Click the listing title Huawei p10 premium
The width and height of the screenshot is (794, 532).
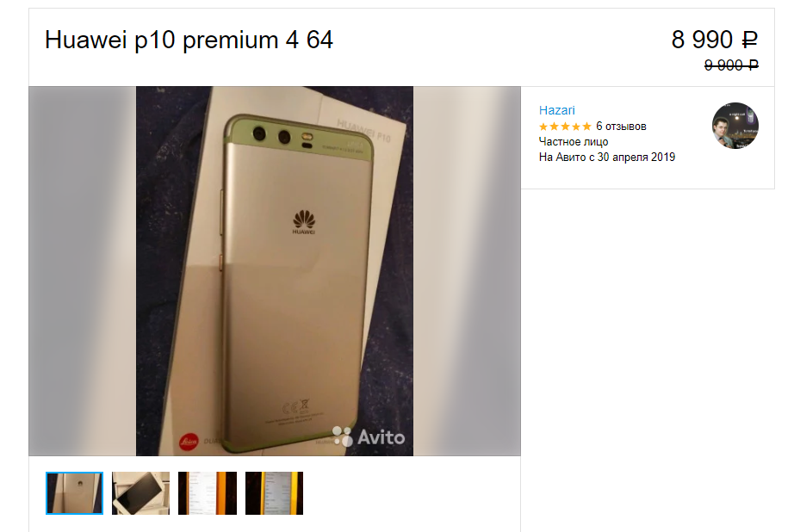pyautogui.click(x=189, y=40)
